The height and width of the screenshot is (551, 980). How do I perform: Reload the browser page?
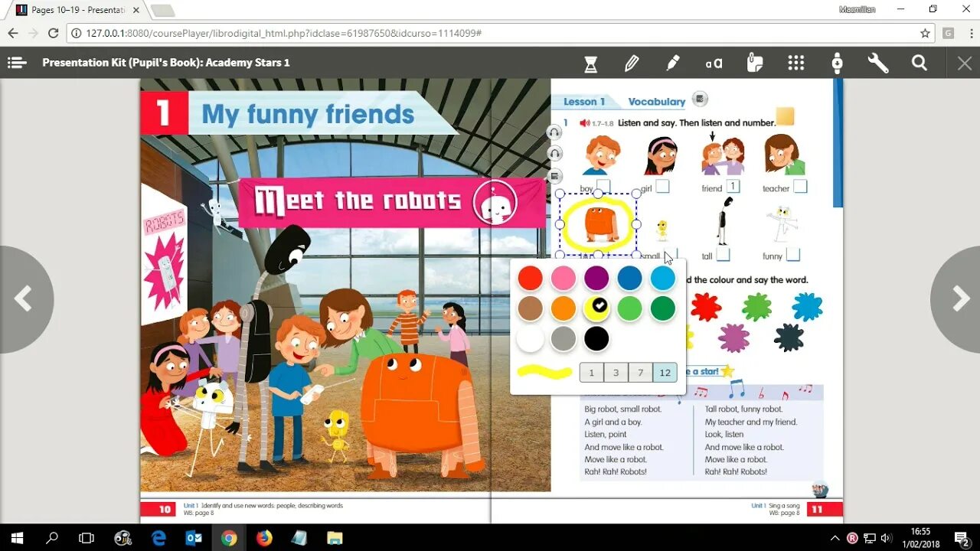coord(53,34)
